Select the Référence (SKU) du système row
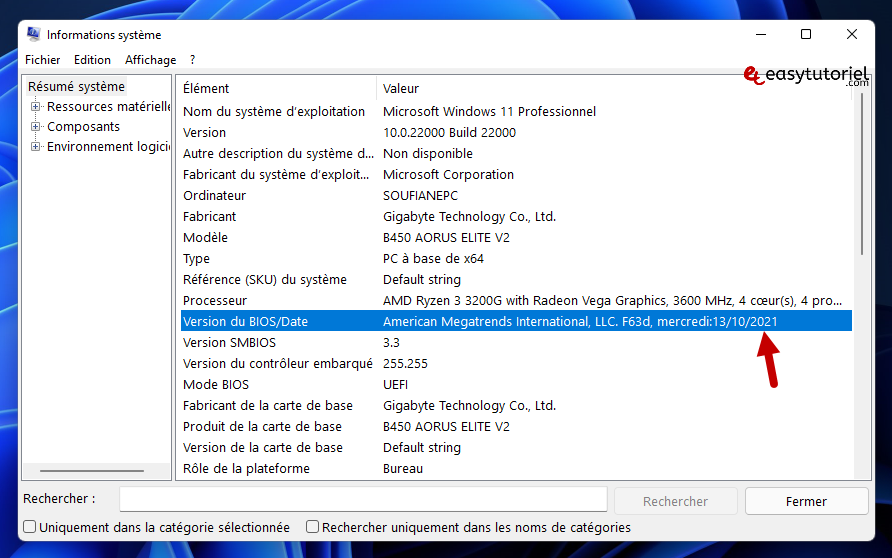 pos(516,280)
